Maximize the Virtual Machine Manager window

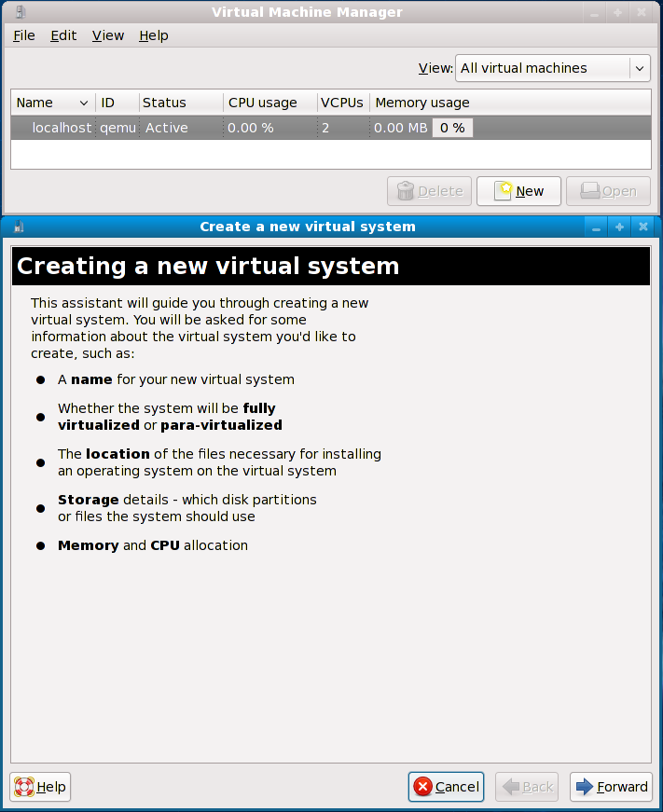[x=617, y=12]
